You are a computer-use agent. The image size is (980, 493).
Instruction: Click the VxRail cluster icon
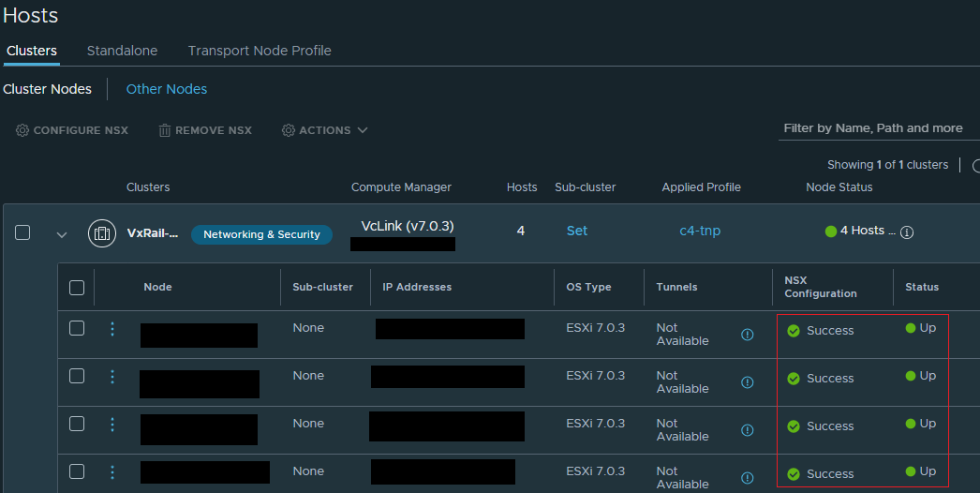pos(102,233)
